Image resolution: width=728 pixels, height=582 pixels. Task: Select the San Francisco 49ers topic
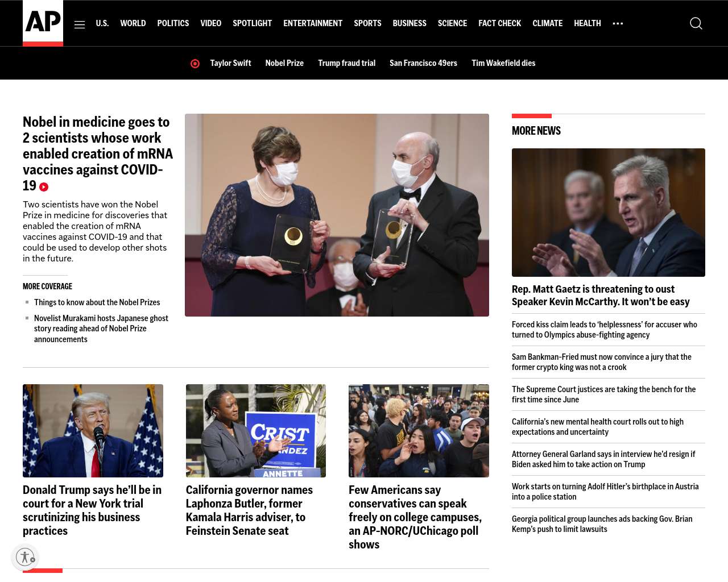[x=423, y=63]
